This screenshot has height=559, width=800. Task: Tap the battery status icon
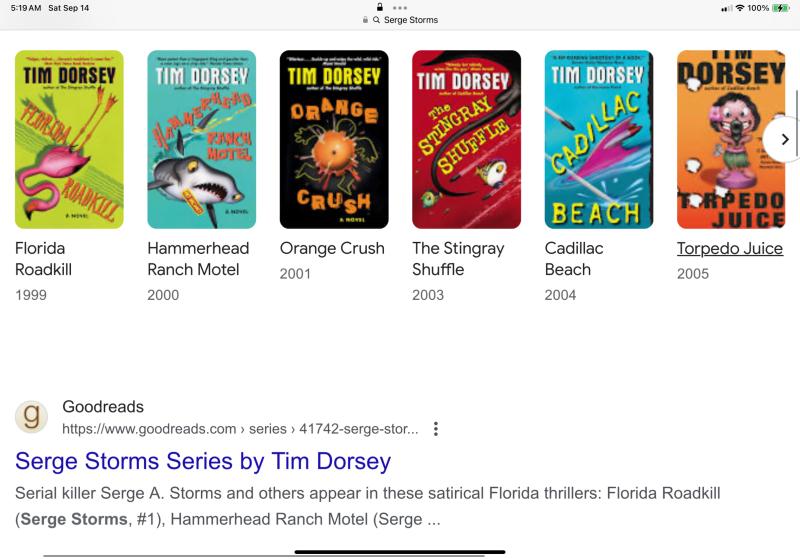click(x=781, y=8)
